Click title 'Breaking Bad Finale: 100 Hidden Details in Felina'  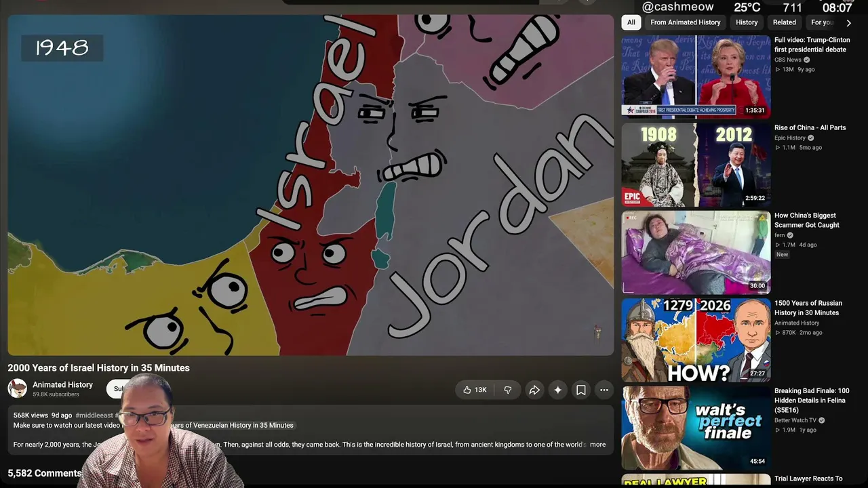[x=812, y=400]
